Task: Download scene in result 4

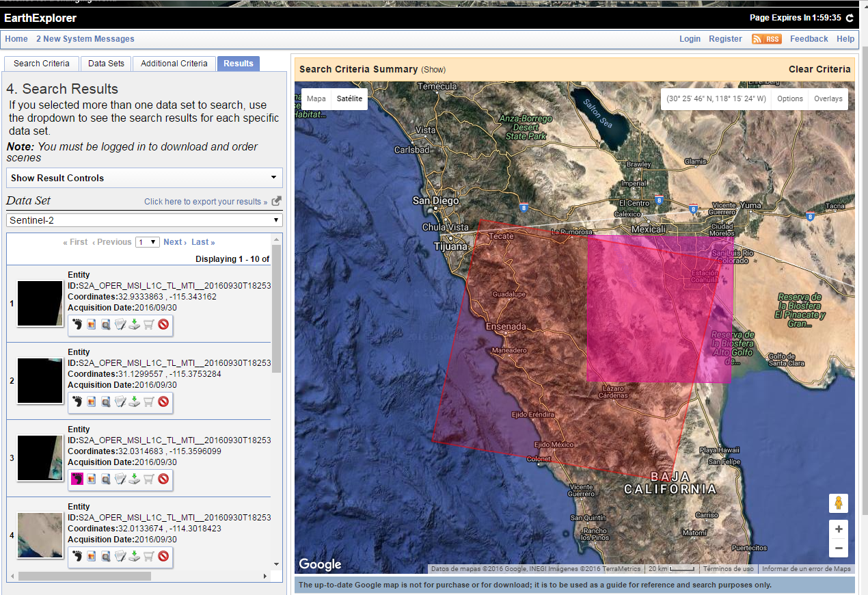Action: pyautogui.click(x=135, y=557)
